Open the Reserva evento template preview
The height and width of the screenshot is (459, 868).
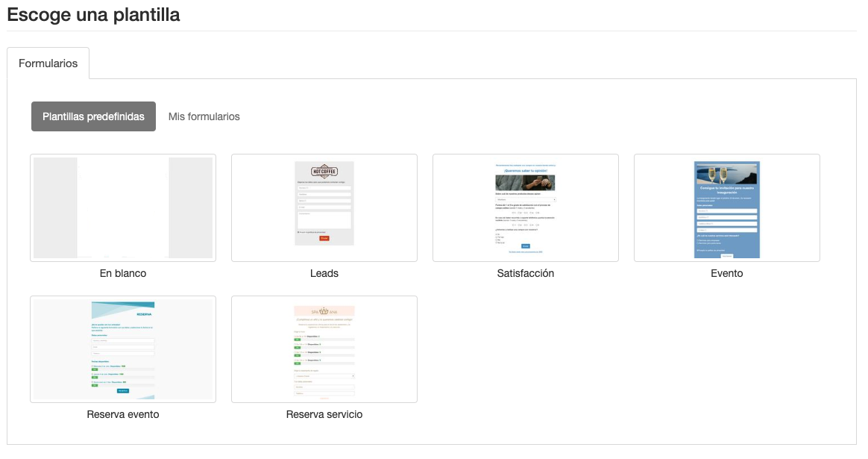123,349
